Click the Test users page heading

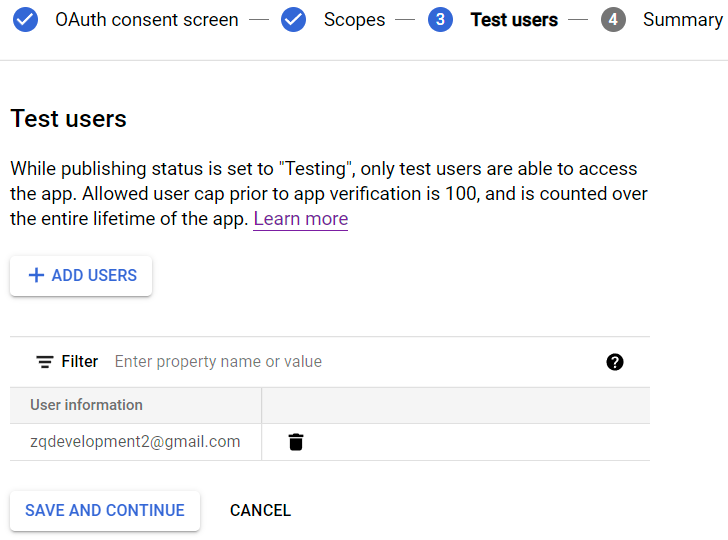(68, 119)
